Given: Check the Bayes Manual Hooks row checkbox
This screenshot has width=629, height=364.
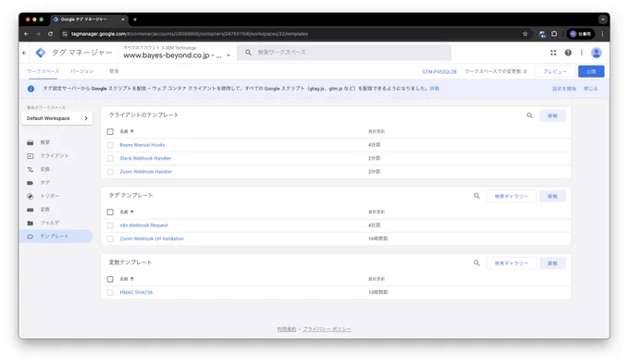Looking at the screenshot, I should [110, 145].
